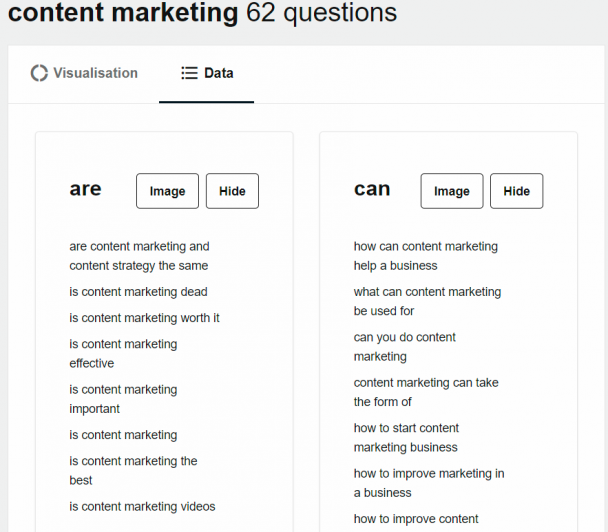Open 'is content marketing dead' question
Viewport: 608px width, 532px height.
click(138, 292)
